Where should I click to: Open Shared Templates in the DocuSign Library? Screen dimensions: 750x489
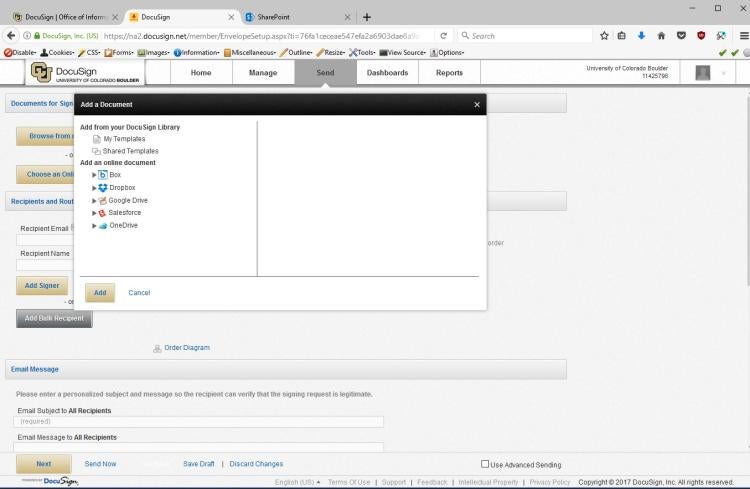(130, 151)
